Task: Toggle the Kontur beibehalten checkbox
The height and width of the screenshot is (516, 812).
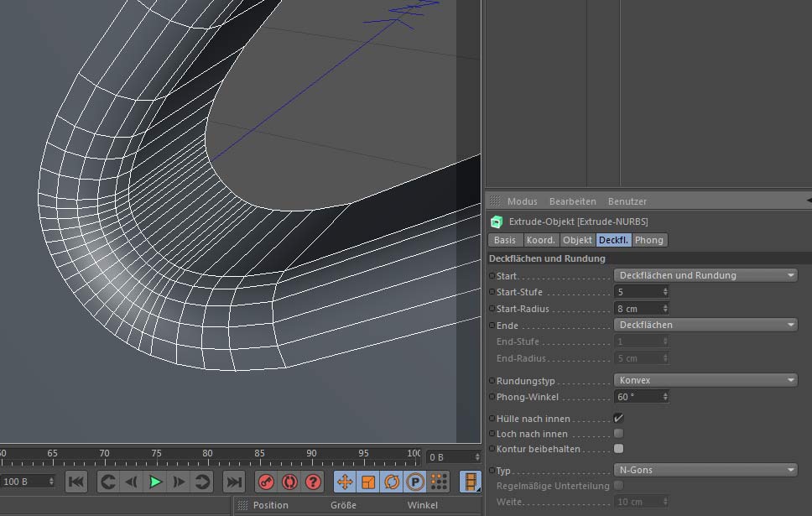Action: (x=618, y=449)
